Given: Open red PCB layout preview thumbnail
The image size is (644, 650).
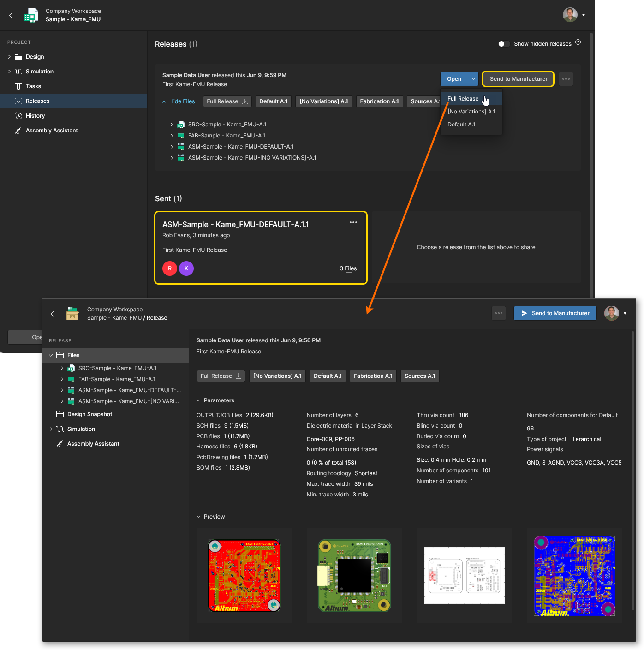Looking at the screenshot, I should [x=244, y=575].
